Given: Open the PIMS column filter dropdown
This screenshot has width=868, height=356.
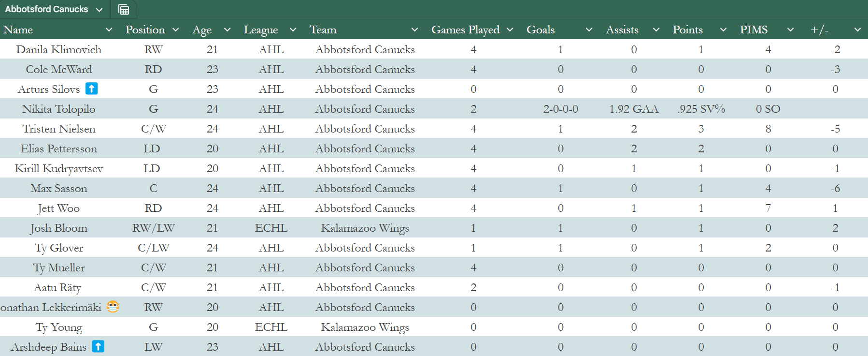Looking at the screenshot, I should [x=790, y=30].
